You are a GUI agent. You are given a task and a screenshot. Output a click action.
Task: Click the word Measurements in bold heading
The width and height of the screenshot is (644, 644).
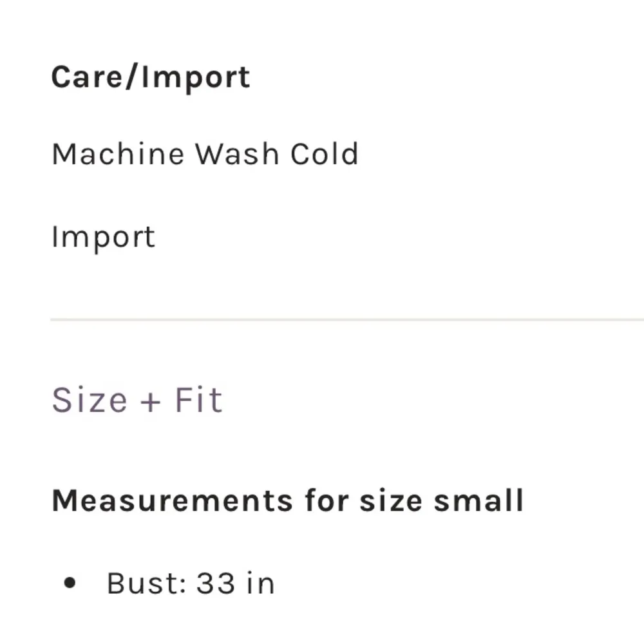[172, 500]
